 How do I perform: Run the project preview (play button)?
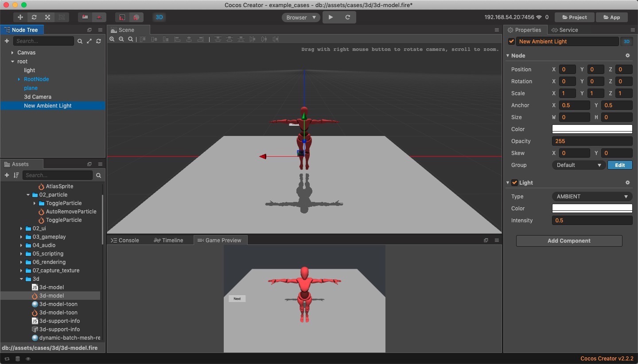coord(331,17)
